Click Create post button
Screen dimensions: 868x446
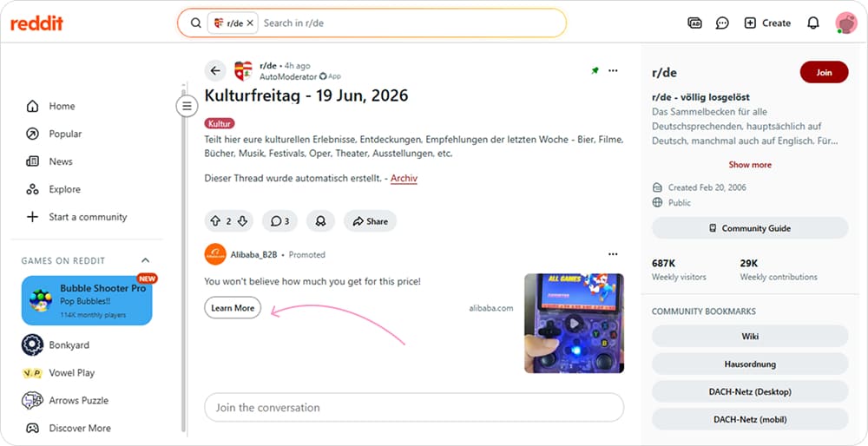(767, 23)
